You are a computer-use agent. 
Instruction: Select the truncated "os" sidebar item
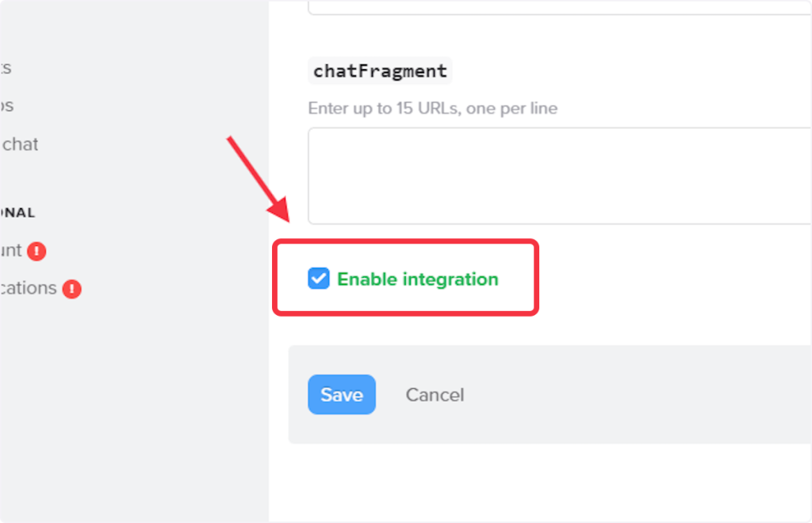(x=6, y=106)
